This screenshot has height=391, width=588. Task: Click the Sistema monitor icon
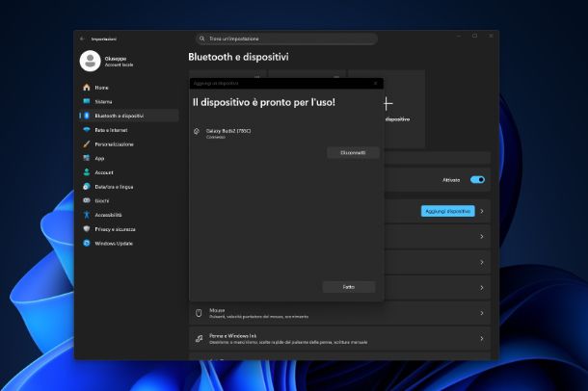[86, 101]
